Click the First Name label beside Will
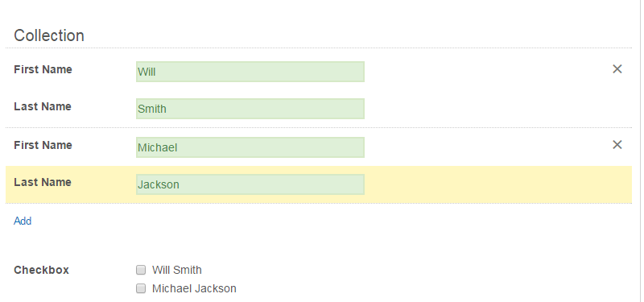 [x=43, y=69]
